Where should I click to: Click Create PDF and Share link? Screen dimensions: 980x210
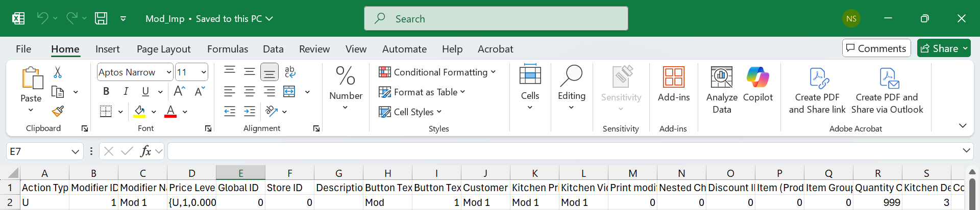tap(817, 90)
